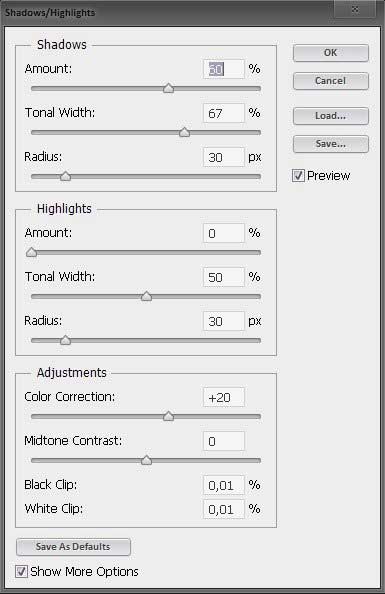Click the Shadows Radius slider handle
The height and width of the screenshot is (594, 385).
[x=66, y=176]
